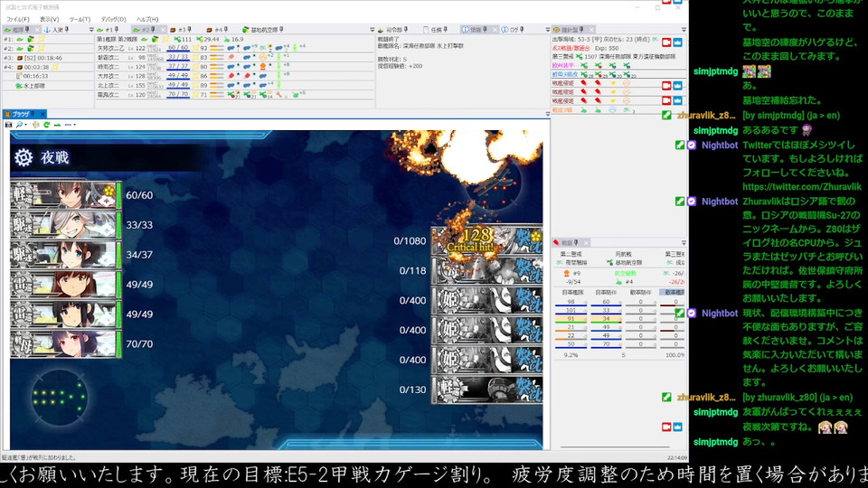This screenshot has width=868, height=488.
Task: Open tab list dropdown after 基地航空隊 tab
Action: 372,30
